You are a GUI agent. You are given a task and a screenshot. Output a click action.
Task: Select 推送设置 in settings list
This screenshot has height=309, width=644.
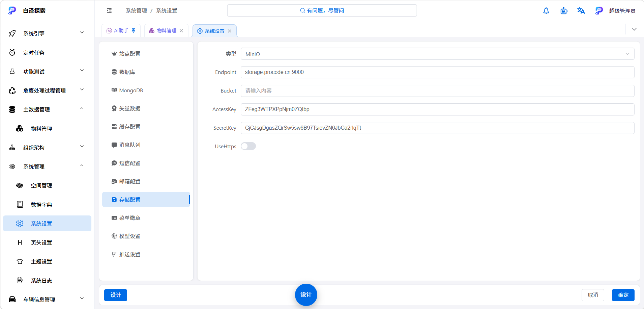point(146,254)
